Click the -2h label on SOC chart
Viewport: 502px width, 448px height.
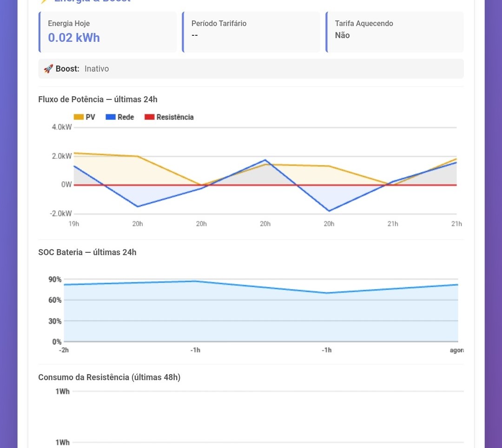[x=64, y=350]
